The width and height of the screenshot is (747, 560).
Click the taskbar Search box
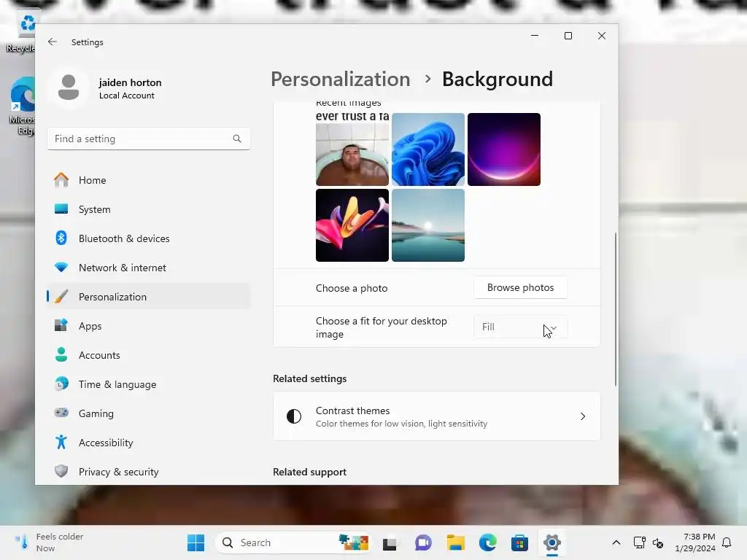click(x=293, y=542)
